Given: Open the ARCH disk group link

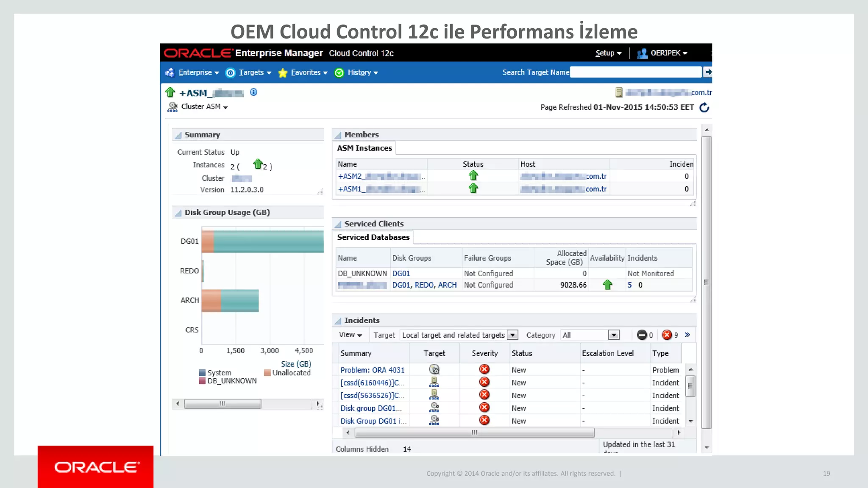Looking at the screenshot, I should coord(447,285).
